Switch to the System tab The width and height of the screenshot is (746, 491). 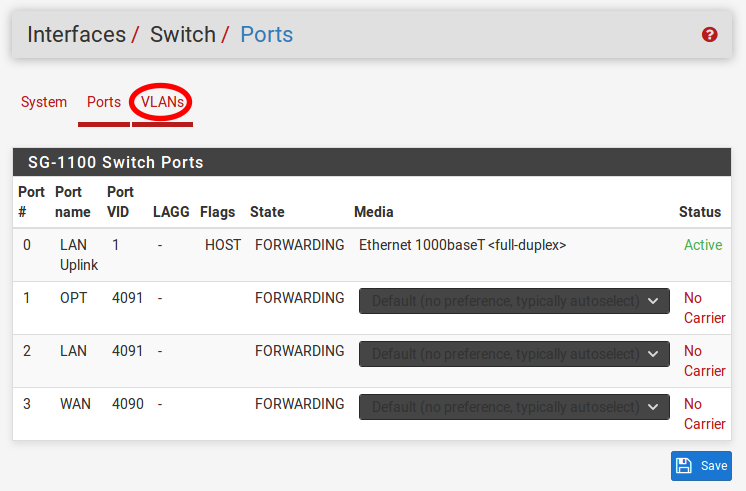[x=44, y=102]
